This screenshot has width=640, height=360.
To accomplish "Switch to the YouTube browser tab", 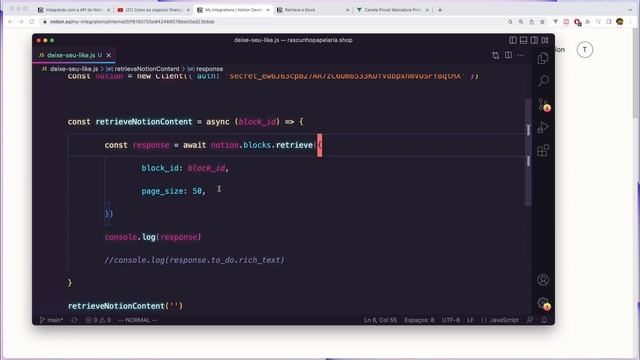I will coord(153,10).
